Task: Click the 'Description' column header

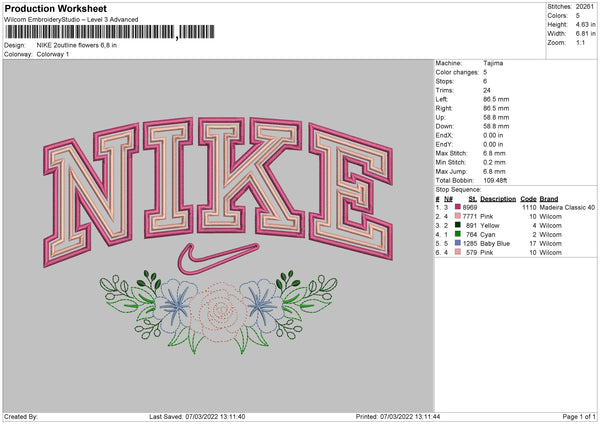Action: 498,199
